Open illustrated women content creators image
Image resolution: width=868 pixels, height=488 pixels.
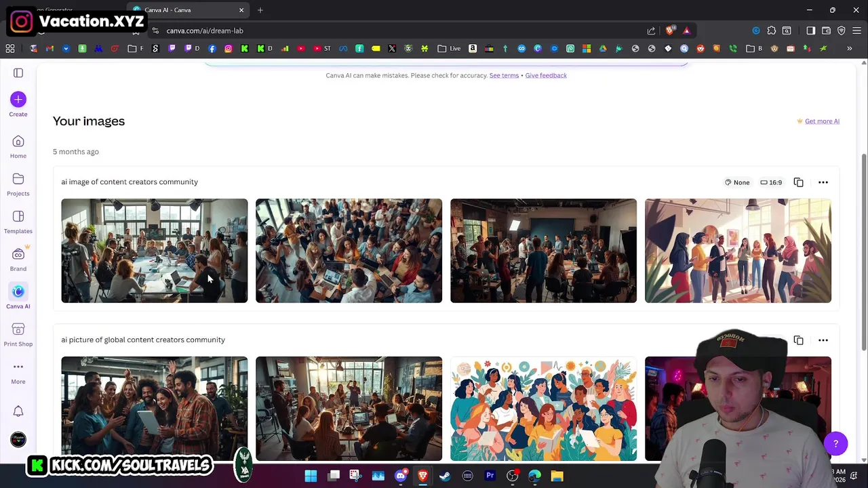738,251
